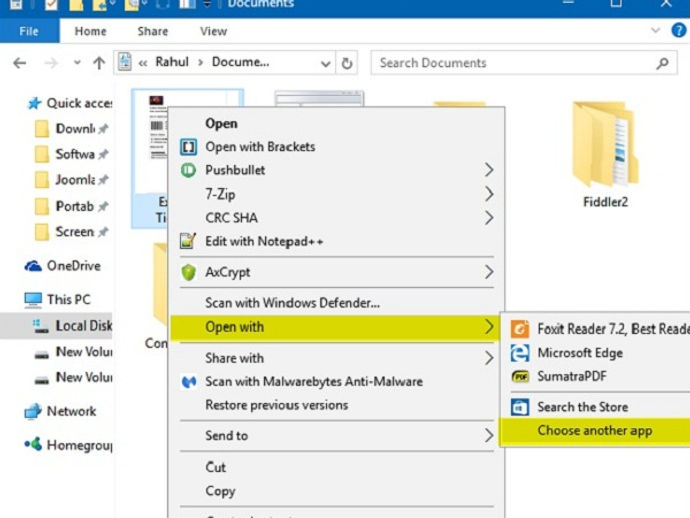690x518 pixels.
Task: Select Choose another app
Action: click(x=595, y=431)
